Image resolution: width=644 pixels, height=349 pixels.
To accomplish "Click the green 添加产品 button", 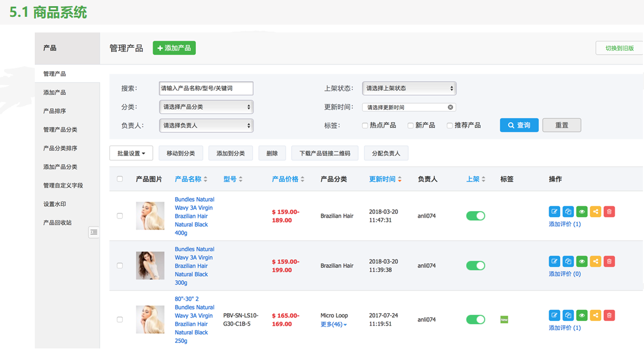I will [x=174, y=48].
